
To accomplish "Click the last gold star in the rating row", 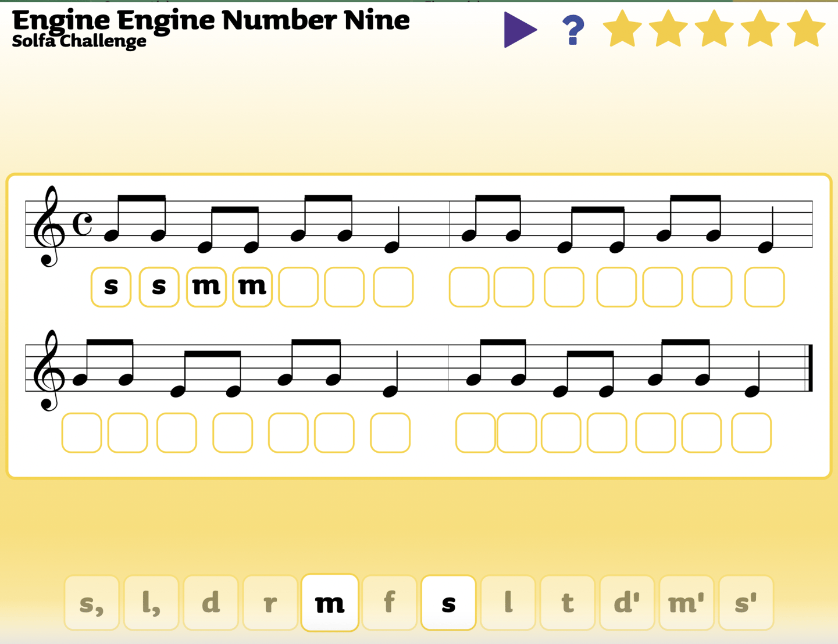I will click(805, 26).
